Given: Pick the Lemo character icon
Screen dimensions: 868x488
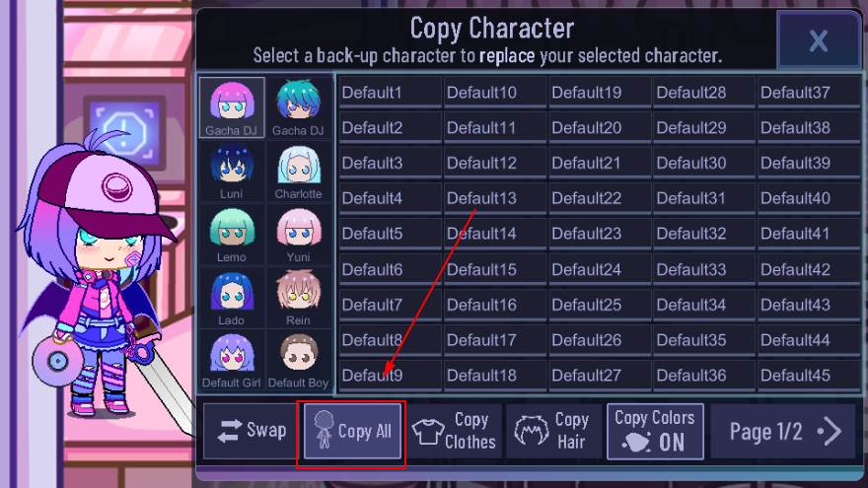Looking at the screenshot, I should (x=232, y=234).
